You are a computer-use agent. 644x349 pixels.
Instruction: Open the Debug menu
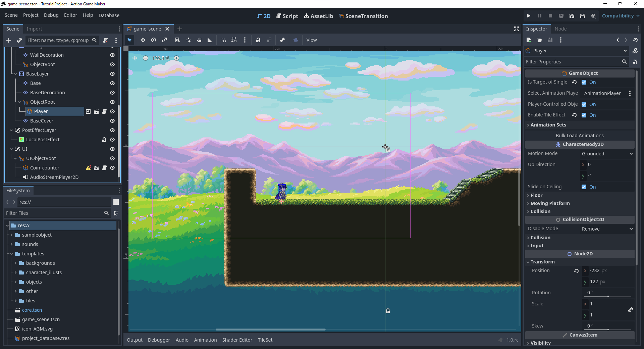coord(51,15)
